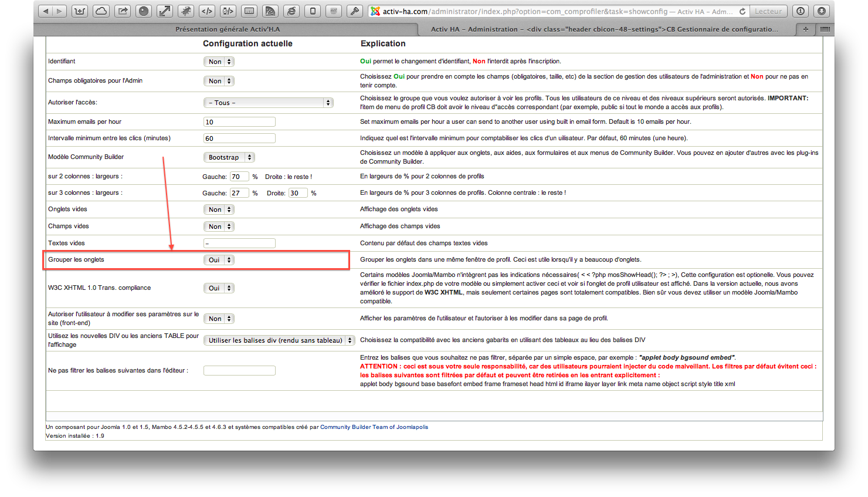This screenshot has width=868, height=497.
Task: Click the Configuration actuelle column header
Action: click(x=247, y=43)
